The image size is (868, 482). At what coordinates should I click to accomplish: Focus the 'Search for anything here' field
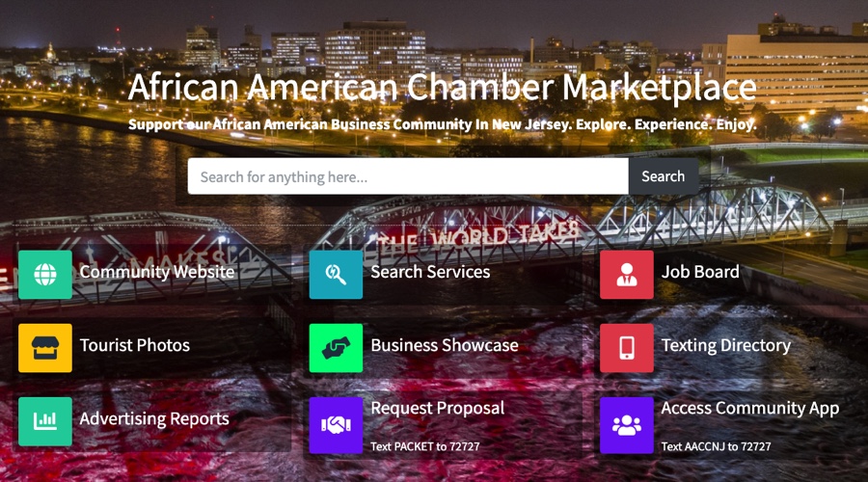pos(408,176)
